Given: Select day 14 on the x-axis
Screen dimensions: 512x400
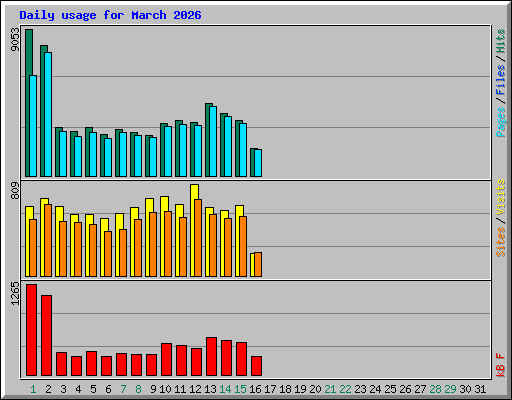Looking at the screenshot, I should (225, 389).
